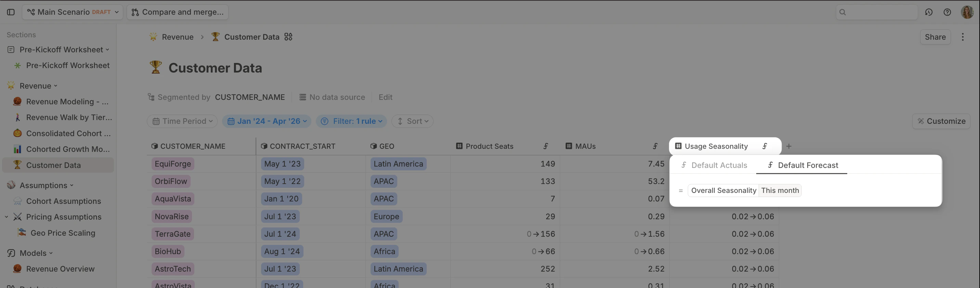
Task: Click the Europe geo tag for NovaRise
Action: click(x=386, y=217)
